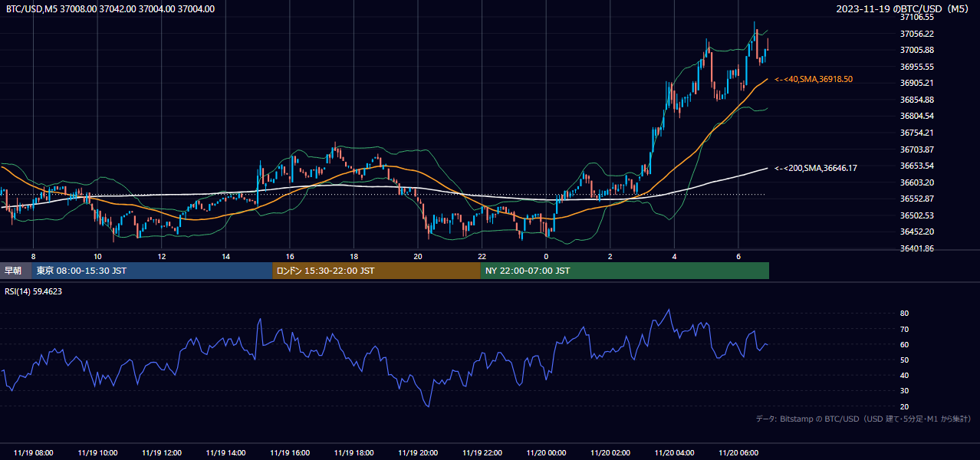Click the RSI axis level 70
This screenshot has height=460, width=980.
pyautogui.click(x=905, y=329)
